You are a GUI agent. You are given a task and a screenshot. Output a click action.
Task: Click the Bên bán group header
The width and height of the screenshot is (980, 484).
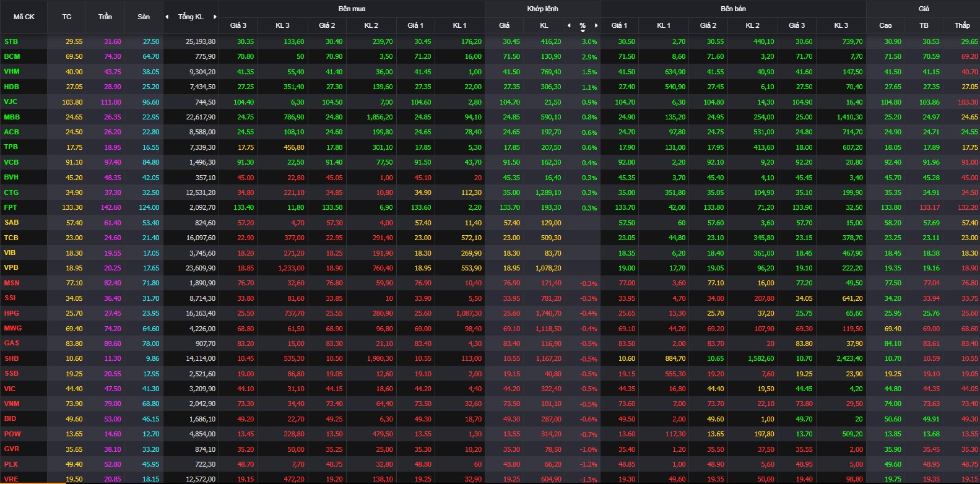(733, 9)
